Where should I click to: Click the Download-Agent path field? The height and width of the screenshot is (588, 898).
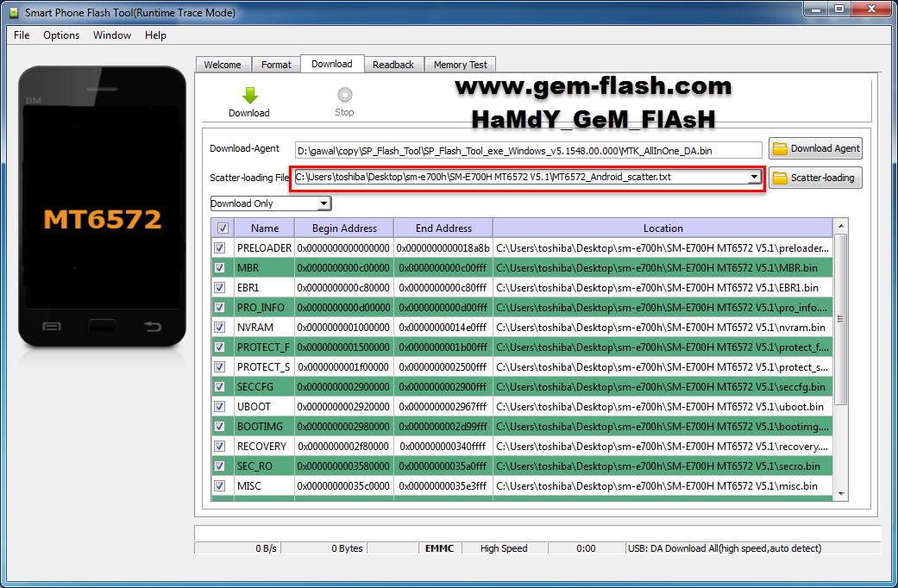pyautogui.click(x=528, y=151)
